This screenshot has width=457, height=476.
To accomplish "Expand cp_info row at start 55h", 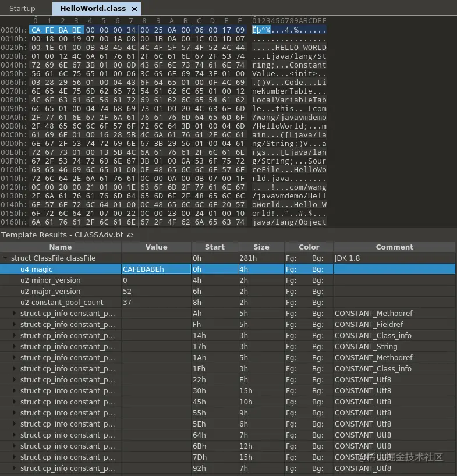I will click(x=15, y=413).
